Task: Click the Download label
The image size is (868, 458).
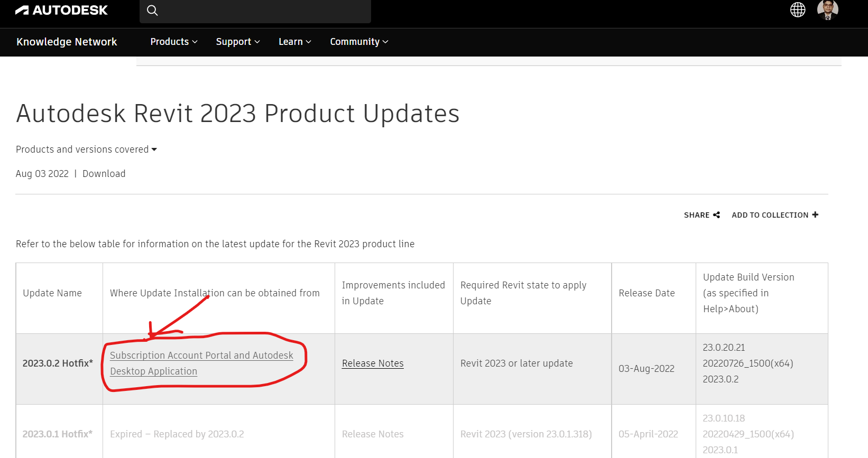Action: point(104,174)
